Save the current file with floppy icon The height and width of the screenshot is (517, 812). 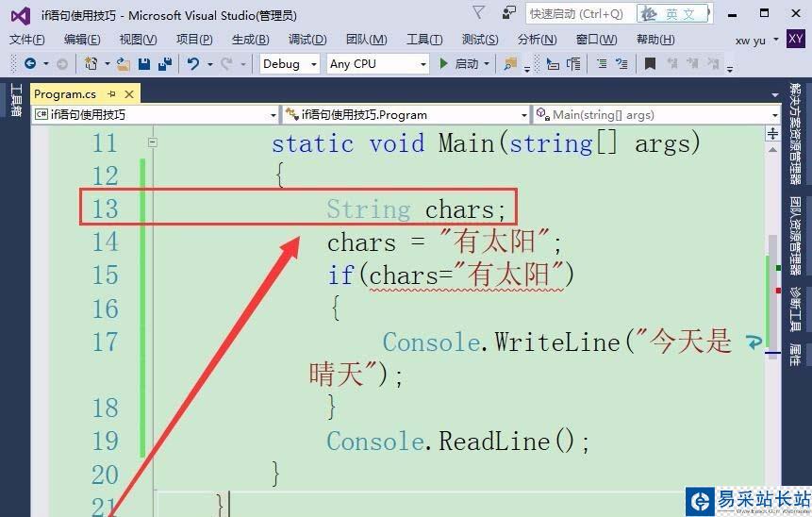[144, 64]
